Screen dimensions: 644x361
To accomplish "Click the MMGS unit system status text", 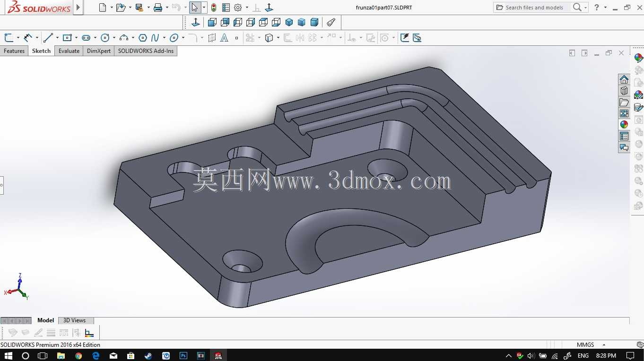I will pos(585,345).
